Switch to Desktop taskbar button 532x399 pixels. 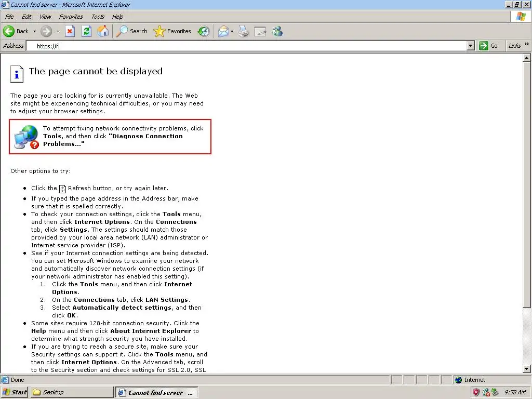coord(72,392)
